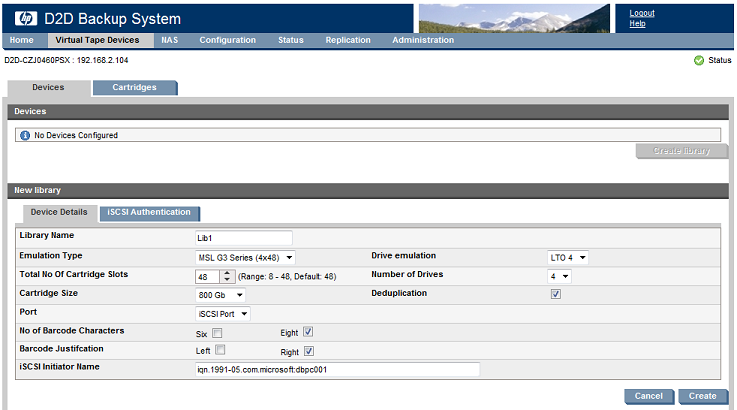Click the mountain banner image

tap(514, 18)
